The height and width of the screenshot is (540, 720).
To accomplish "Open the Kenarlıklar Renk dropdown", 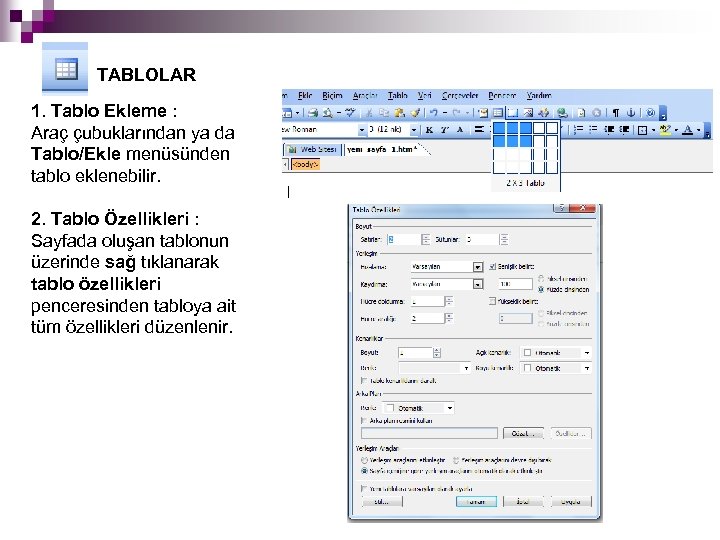I will (466, 368).
